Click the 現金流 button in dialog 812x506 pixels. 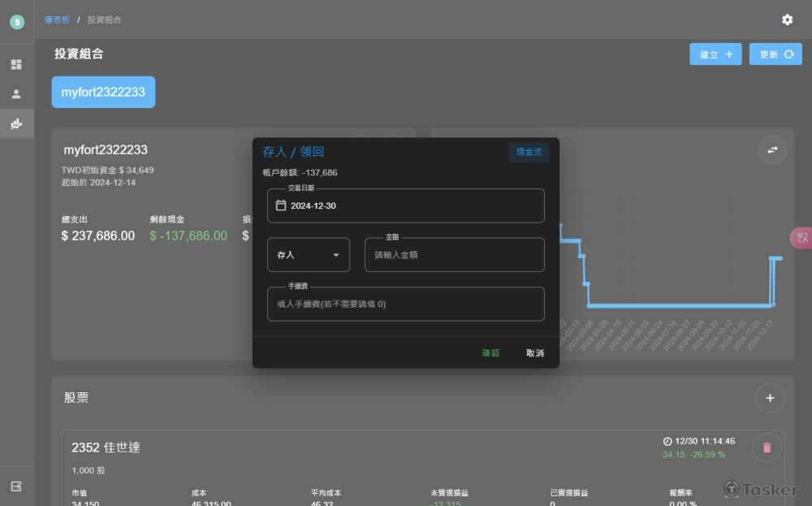[529, 152]
